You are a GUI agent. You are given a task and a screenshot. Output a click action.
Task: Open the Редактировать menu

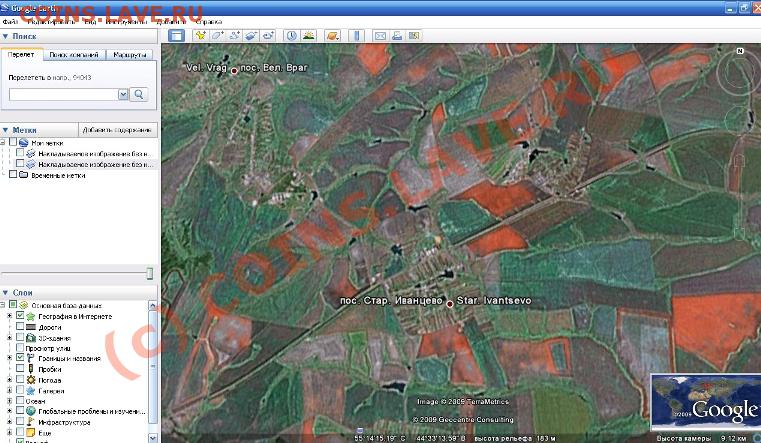51,22
